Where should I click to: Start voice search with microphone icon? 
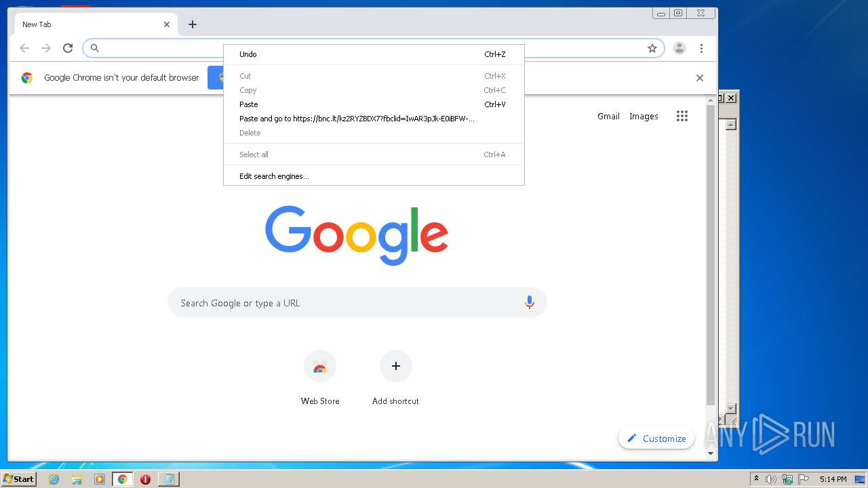pyautogui.click(x=530, y=303)
